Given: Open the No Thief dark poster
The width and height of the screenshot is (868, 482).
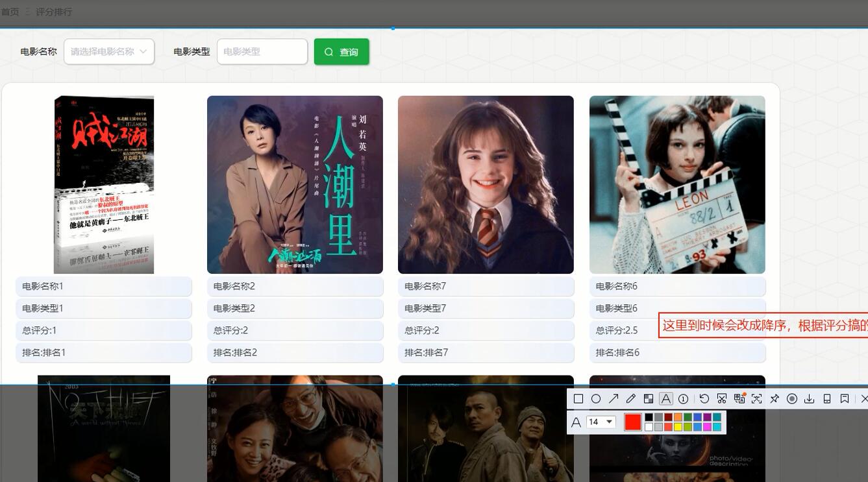Looking at the screenshot, I should [x=104, y=428].
